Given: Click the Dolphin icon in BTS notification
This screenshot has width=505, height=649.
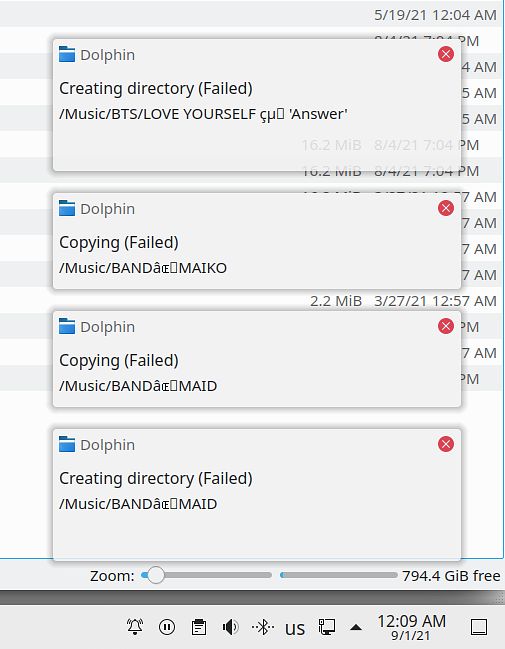Looking at the screenshot, I should click(67, 54).
